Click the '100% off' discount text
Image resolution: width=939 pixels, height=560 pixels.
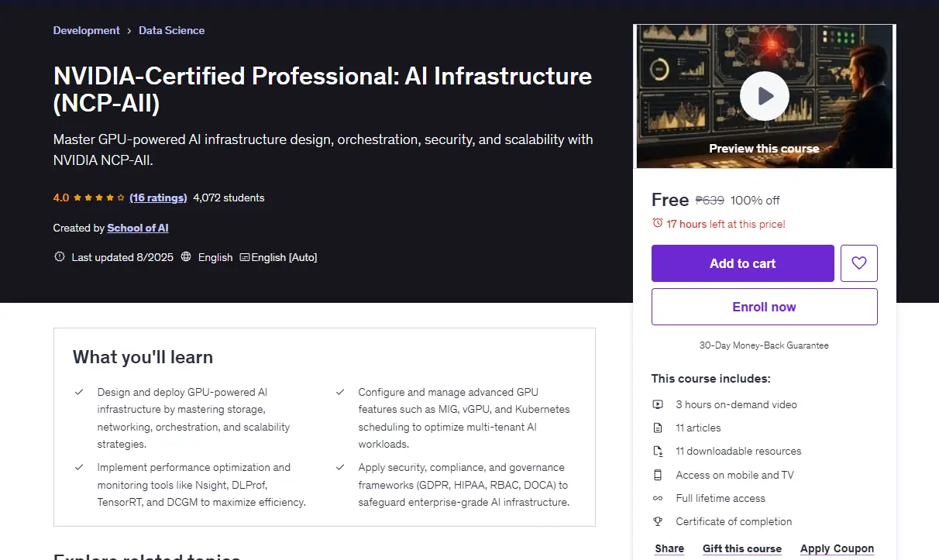(755, 200)
